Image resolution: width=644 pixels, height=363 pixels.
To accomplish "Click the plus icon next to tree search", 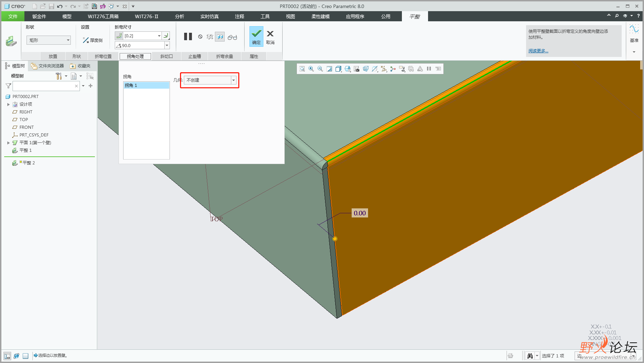I will point(91,86).
